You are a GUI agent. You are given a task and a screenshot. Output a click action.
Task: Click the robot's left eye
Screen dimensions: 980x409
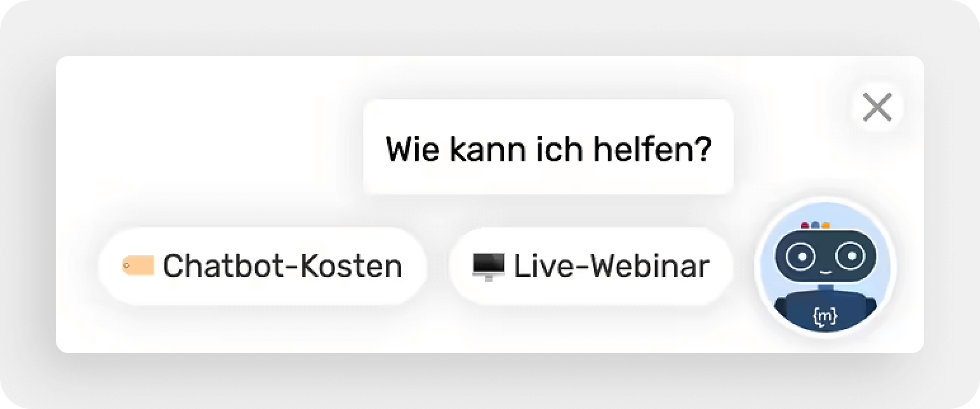click(800, 255)
